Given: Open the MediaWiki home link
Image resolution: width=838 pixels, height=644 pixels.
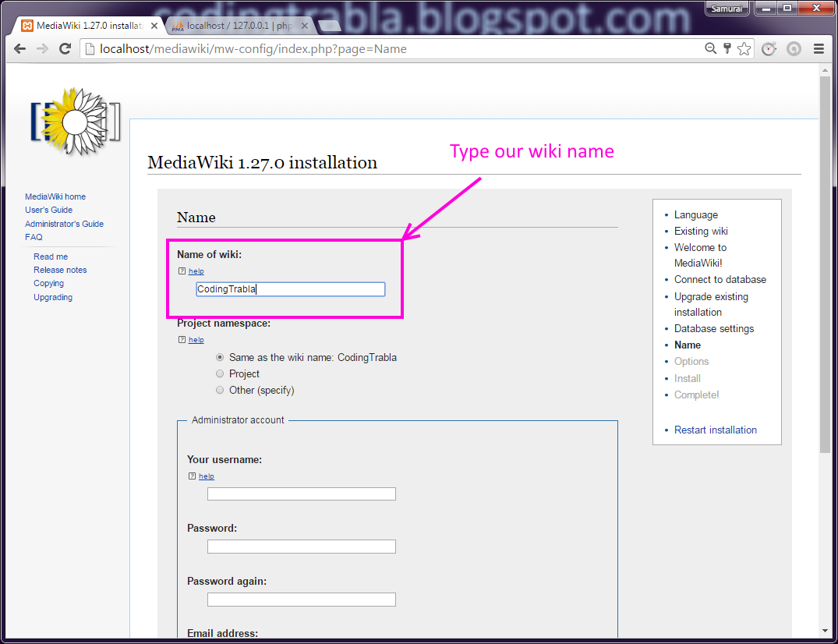Looking at the screenshot, I should click(x=55, y=196).
